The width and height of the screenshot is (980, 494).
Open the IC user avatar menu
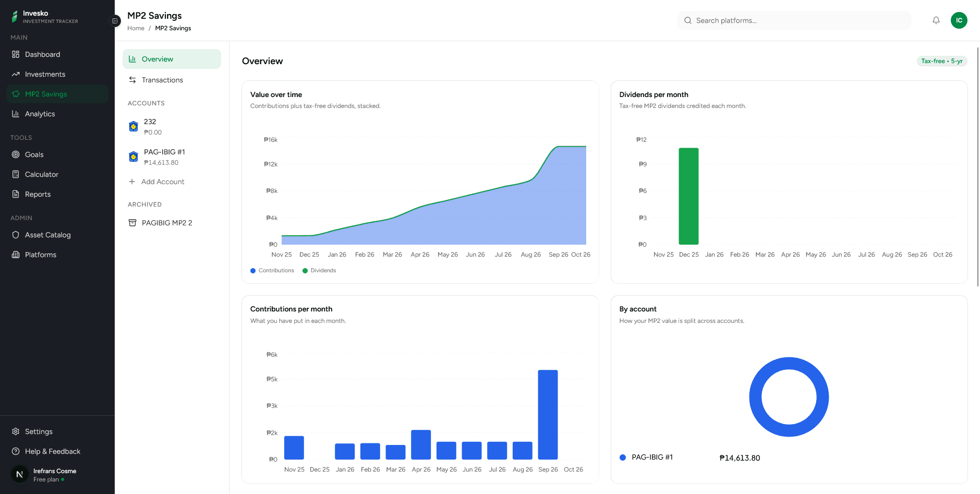959,20
